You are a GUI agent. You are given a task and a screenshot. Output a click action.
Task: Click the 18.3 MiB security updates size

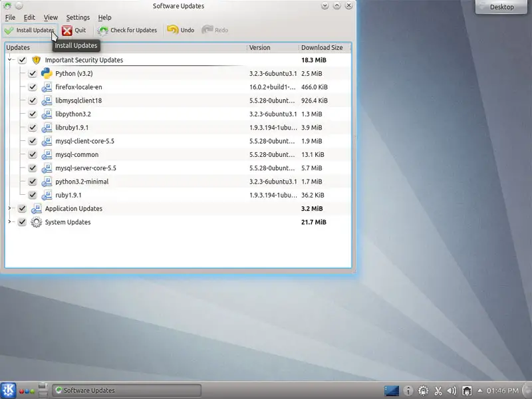point(313,60)
